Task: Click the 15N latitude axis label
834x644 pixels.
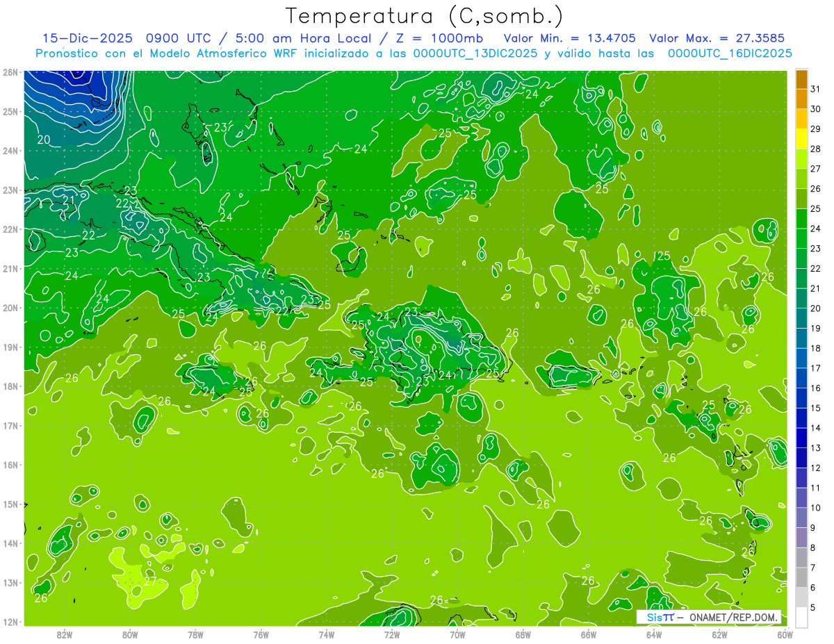Action: click(x=10, y=504)
